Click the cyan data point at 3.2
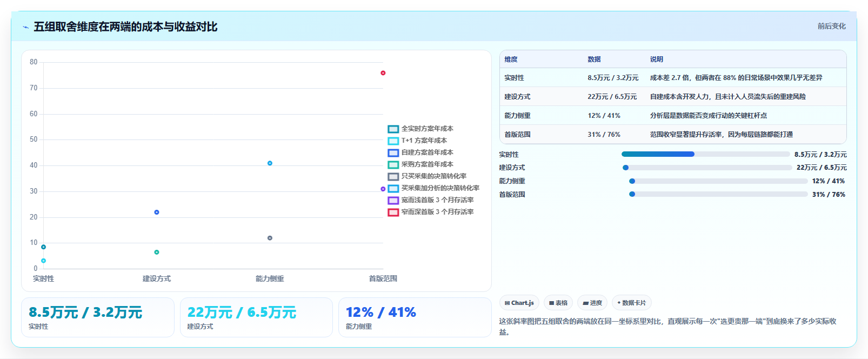 click(x=44, y=261)
